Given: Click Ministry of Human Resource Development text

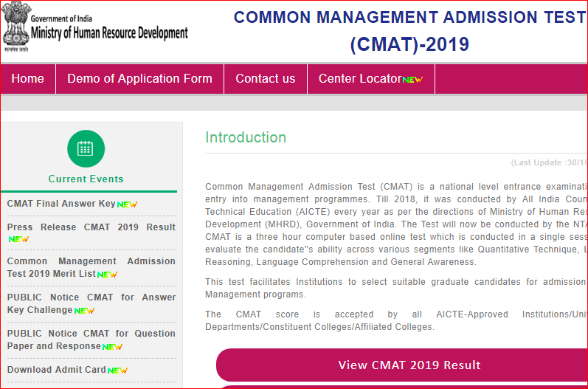Looking at the screenshot, I should [109, 33].
